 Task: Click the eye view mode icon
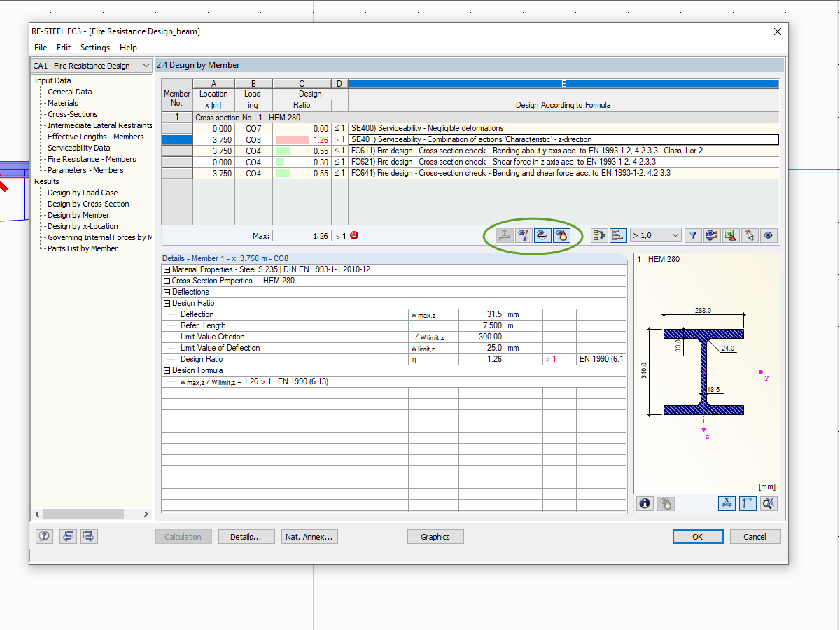[769, 236]
